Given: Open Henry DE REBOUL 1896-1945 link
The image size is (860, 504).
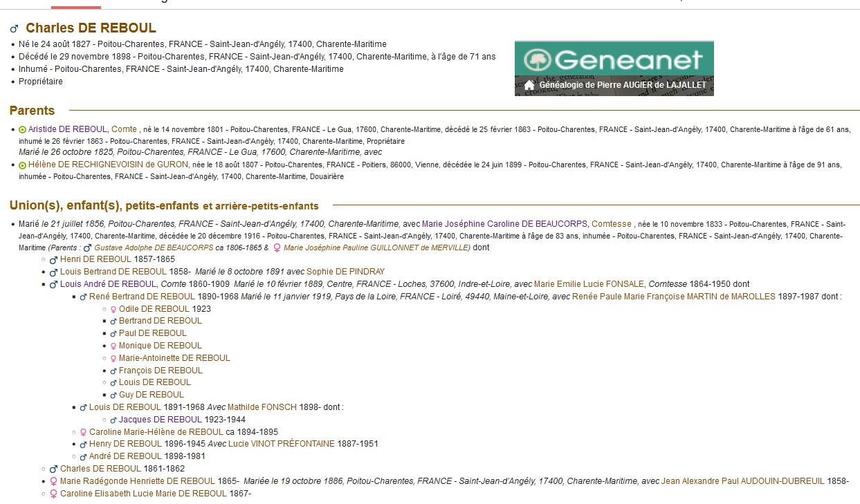Looking at the screenshot, I should point(125,444).
